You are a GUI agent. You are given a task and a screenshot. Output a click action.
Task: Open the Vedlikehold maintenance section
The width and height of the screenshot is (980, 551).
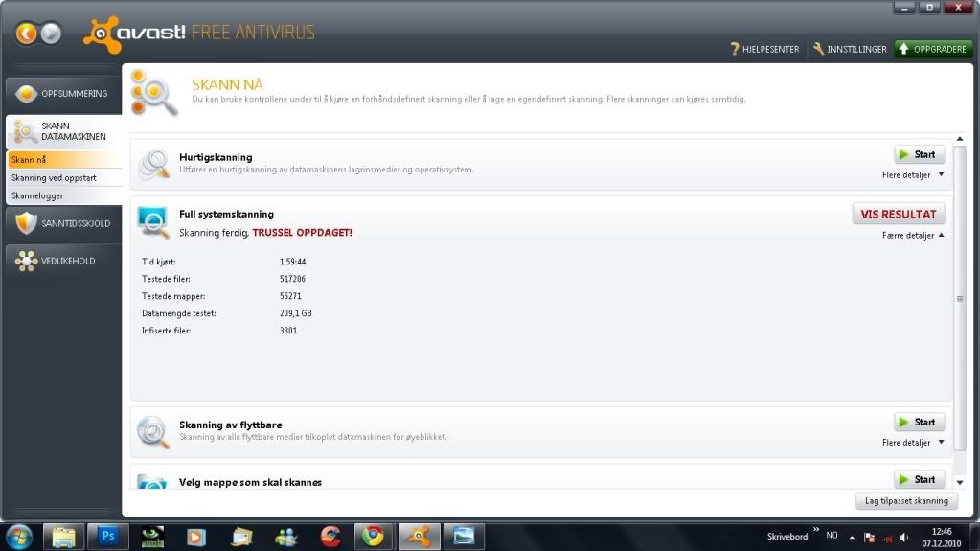63,261
